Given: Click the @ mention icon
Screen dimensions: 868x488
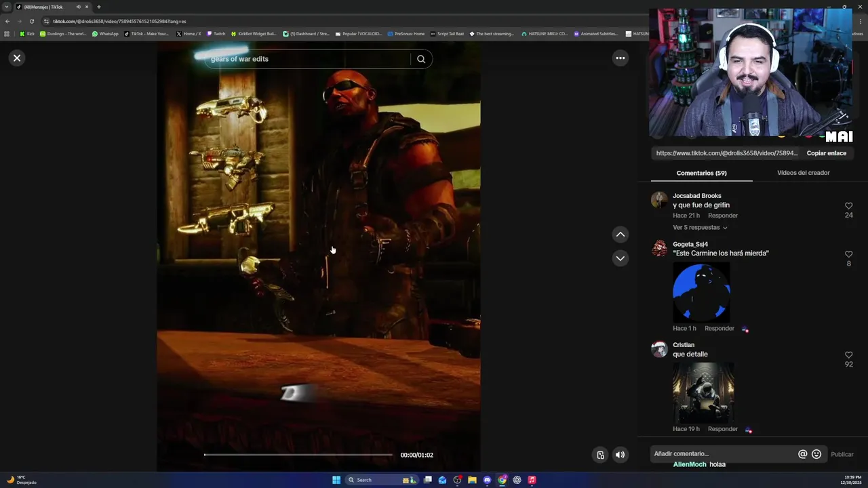Looking at the screenshot, I should click(802, 454).
